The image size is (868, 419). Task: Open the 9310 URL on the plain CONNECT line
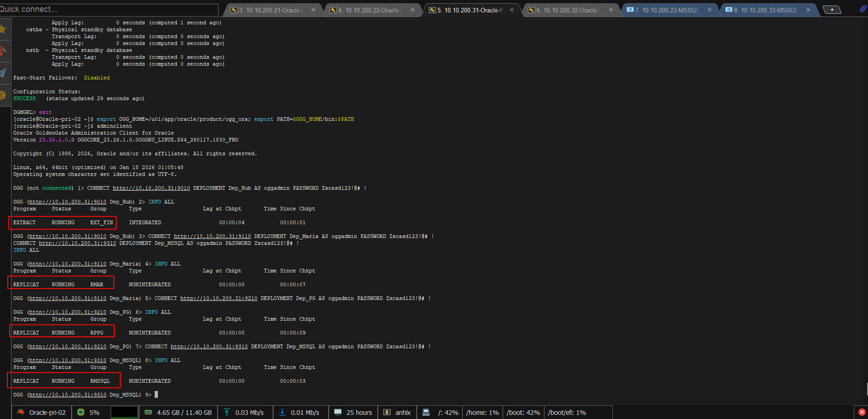77,243
